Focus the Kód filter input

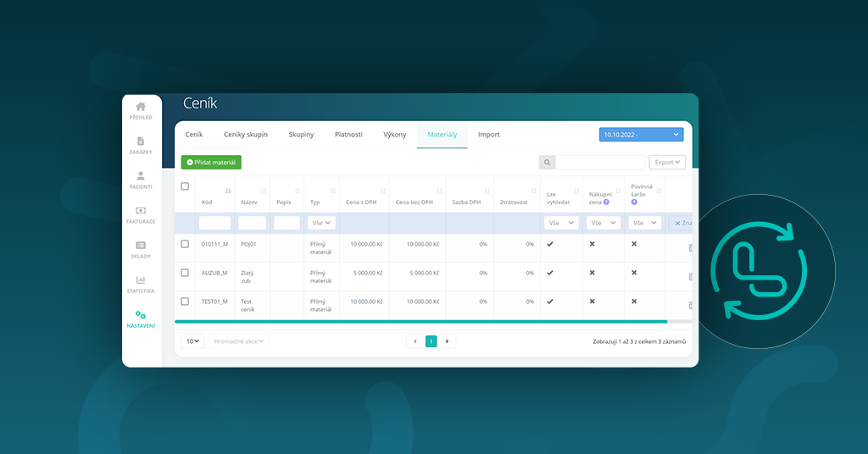[214, 223]
